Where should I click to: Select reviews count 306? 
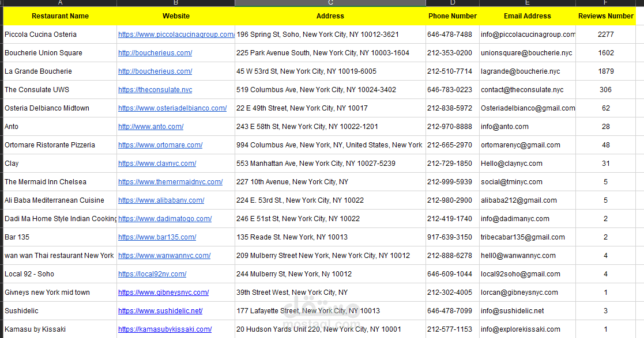tap(606, 90)
